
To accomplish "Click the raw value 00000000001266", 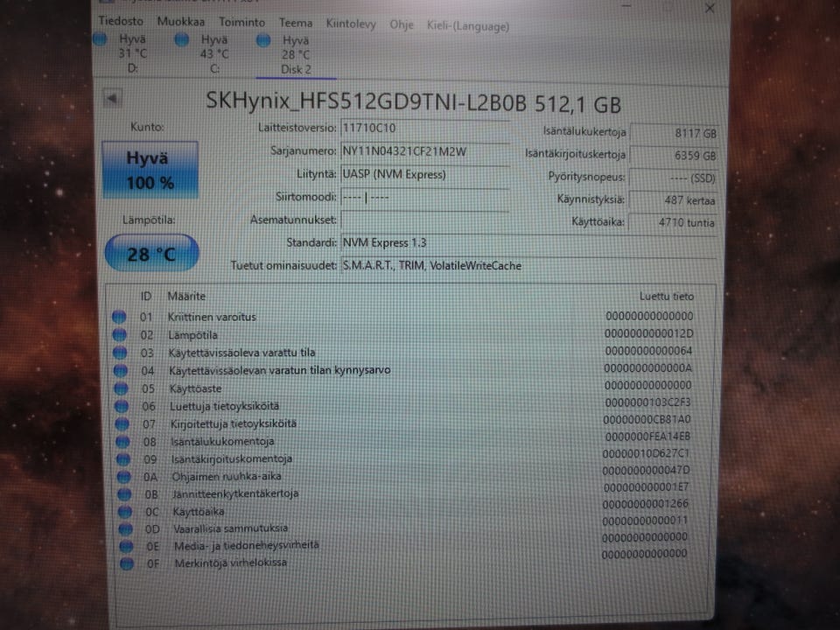I will pyautogui.click(x=646, y=504).
